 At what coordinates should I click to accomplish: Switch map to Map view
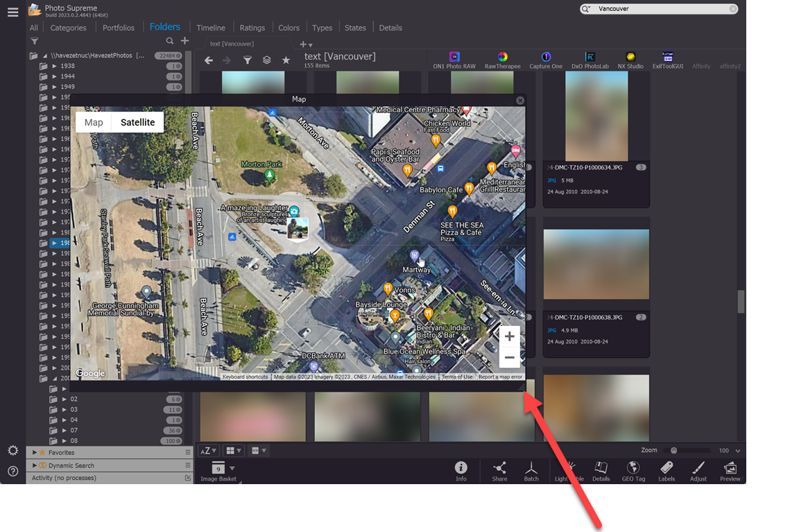pyautogui.click(x=94, y=122)
